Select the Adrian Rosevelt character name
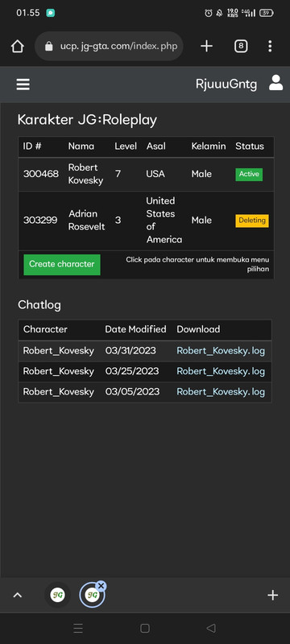The width and height of the screenshot is (290, 644). (87, 220)
